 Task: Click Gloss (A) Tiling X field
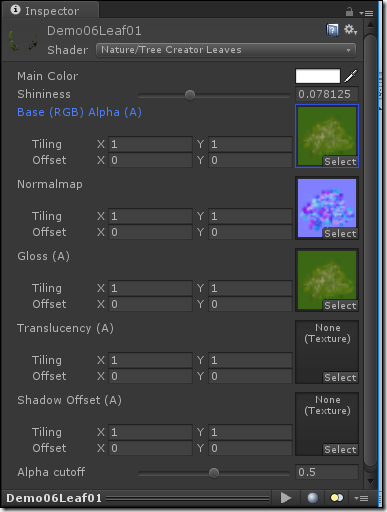(150, 288)
